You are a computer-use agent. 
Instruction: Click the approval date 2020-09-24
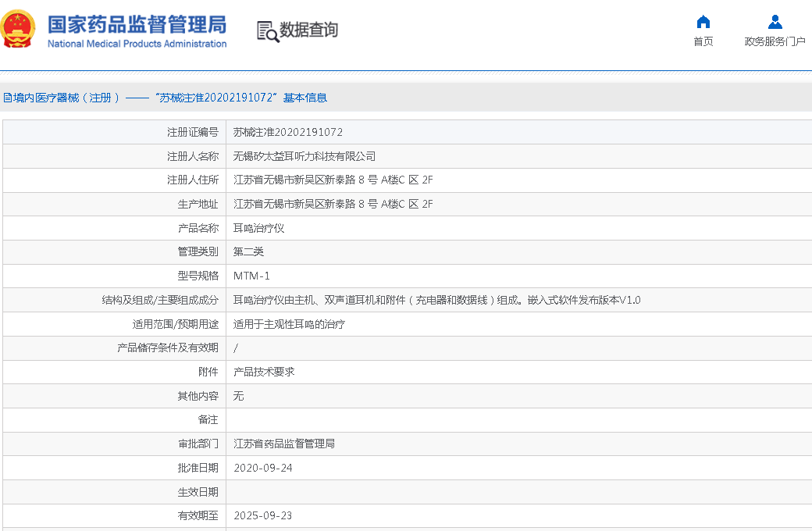(263, 468)
